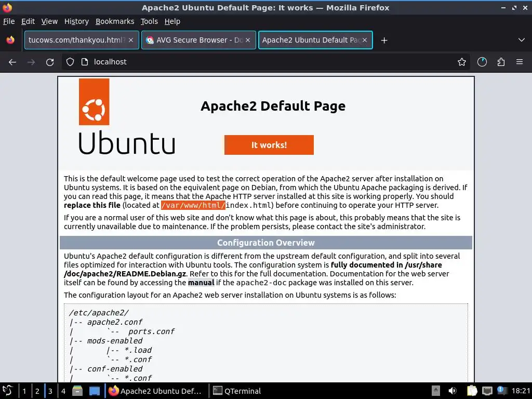This screenshot has width=532, height=399.
Task: Open the View menu
Action: point(49,21)
